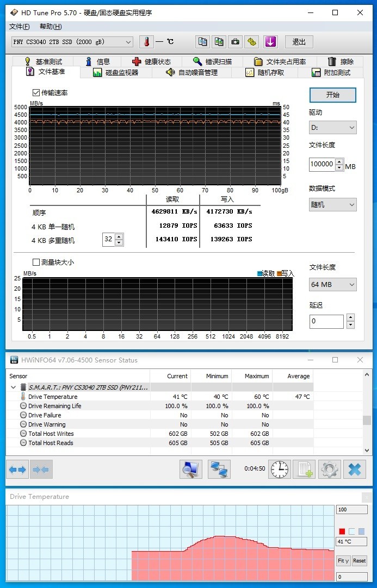This screenshot has width=377, height=588.
Task: Click the HWiNFO clock reset timer icon
Action: [280, 469]
